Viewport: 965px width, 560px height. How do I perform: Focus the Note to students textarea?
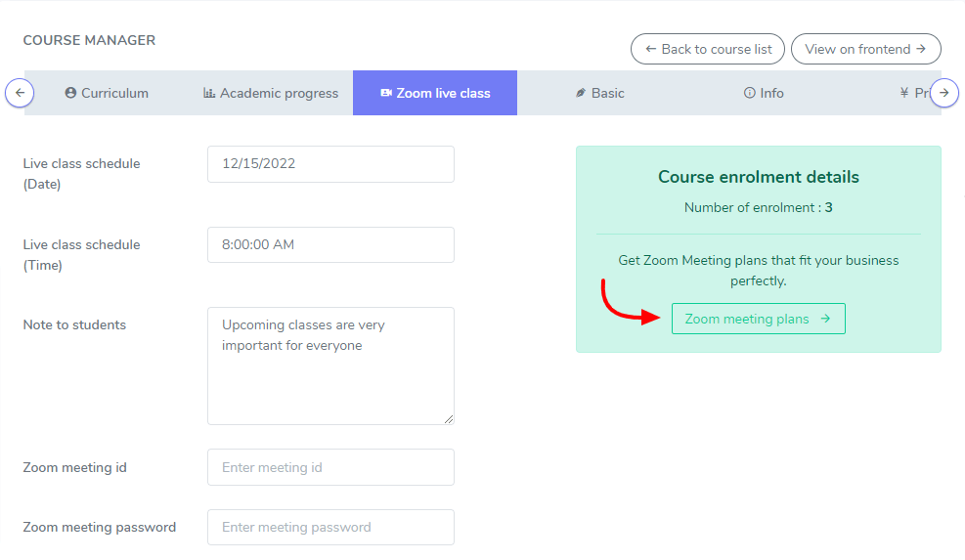pos(330,366)
